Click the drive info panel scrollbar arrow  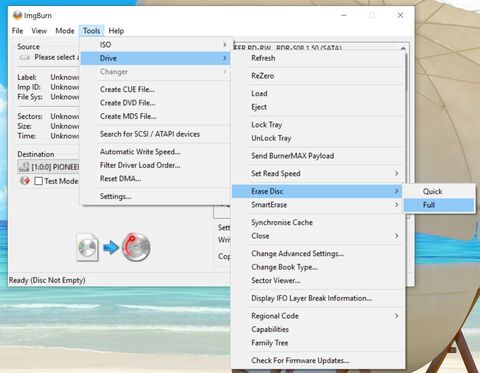403,48
